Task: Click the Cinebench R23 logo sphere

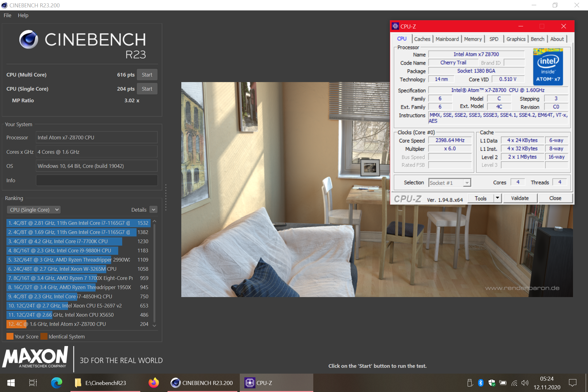Action: [x=29, y=40]
